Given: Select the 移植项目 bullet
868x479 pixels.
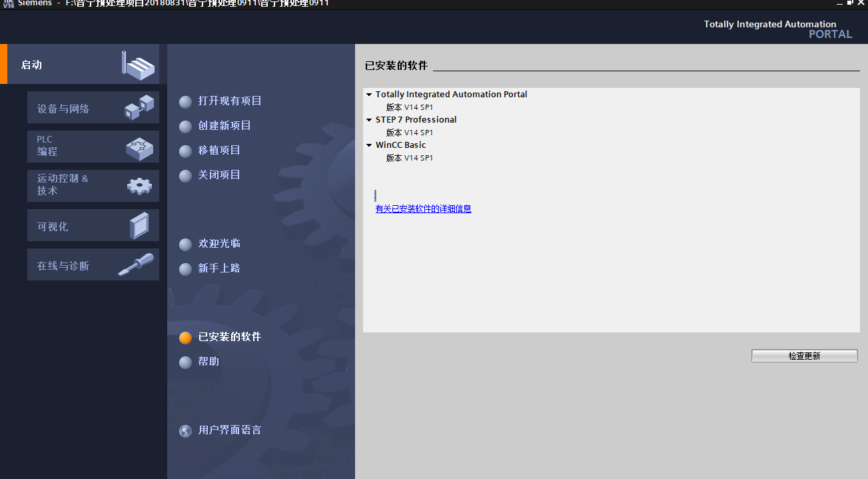Looking at the screenshot, I should point(185,151).
